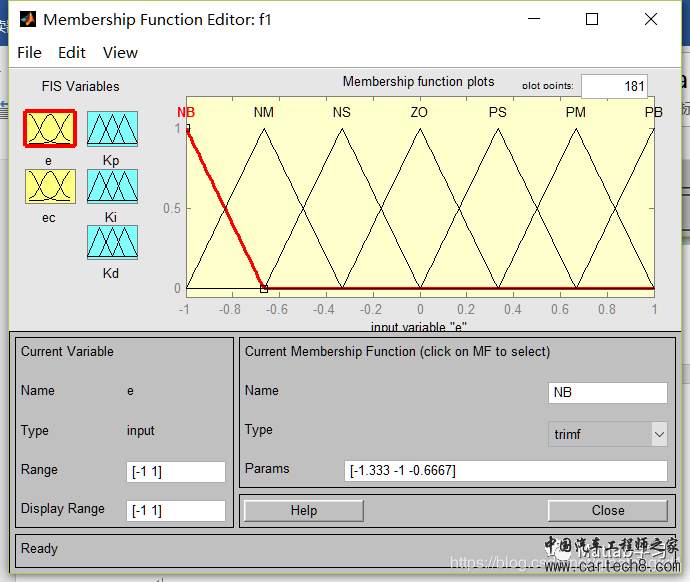
Task: Minimize the Membership Function Editor window
Action: (534, 19)
